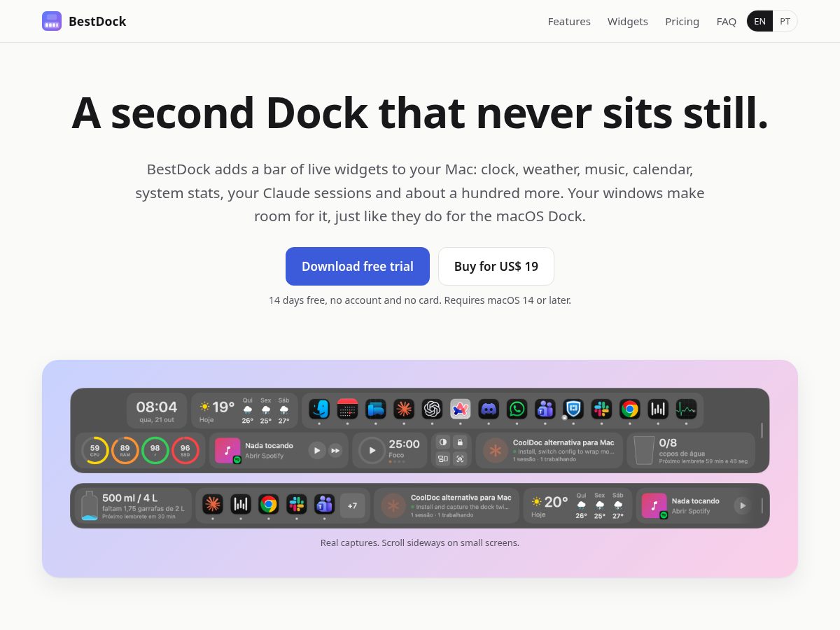The image size is (840, 630).
Task: Click the blue windows app icon beside Calendar
Action: point(376,409)
